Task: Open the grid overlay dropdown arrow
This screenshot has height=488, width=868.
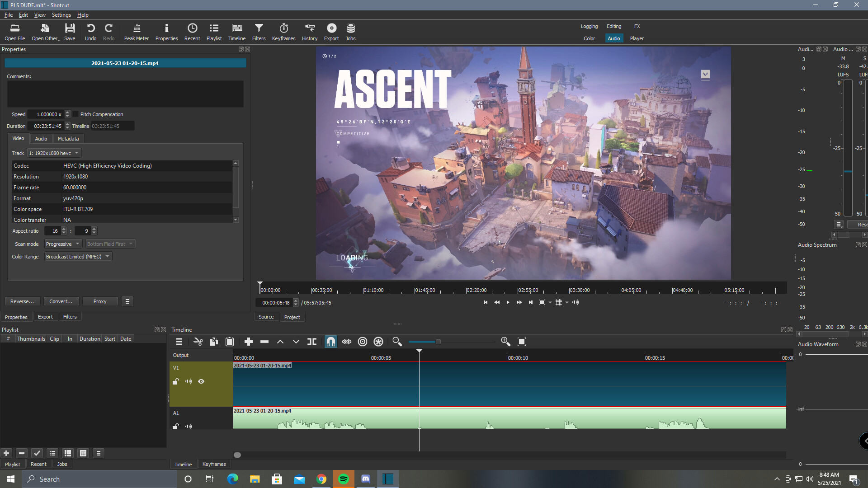Action: tap(566, 303)
